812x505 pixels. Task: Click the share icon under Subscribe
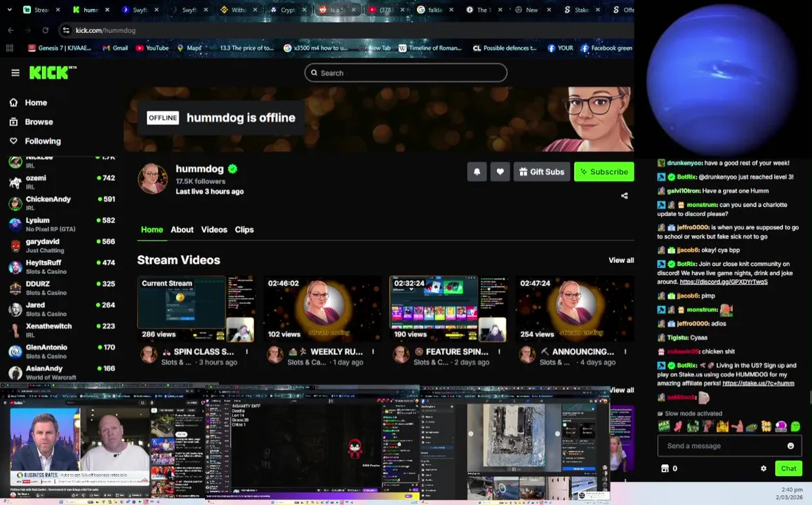pos(624,196)
